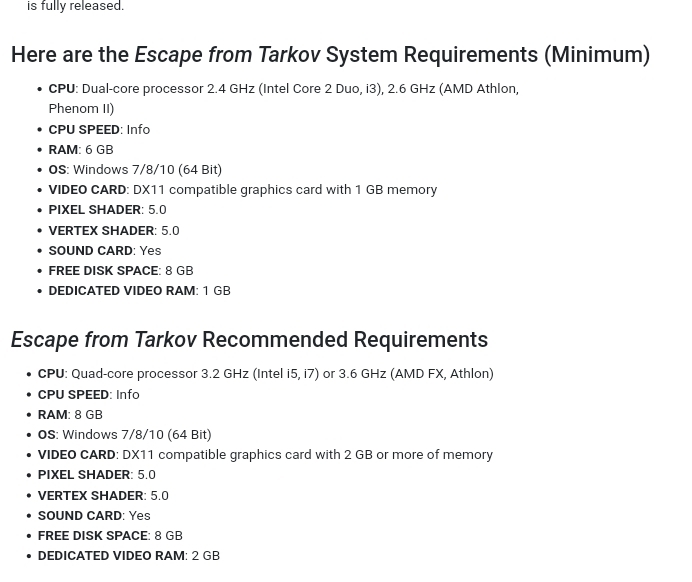Screen dimensions: 692x582
Task: Click the VIDEO CARD 1 GB memory item
Action: click(x=243, y=190)
